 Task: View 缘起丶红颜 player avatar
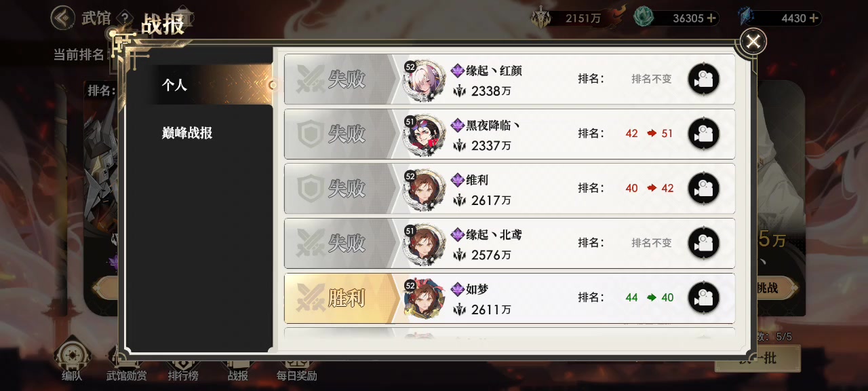coord(425,80)
